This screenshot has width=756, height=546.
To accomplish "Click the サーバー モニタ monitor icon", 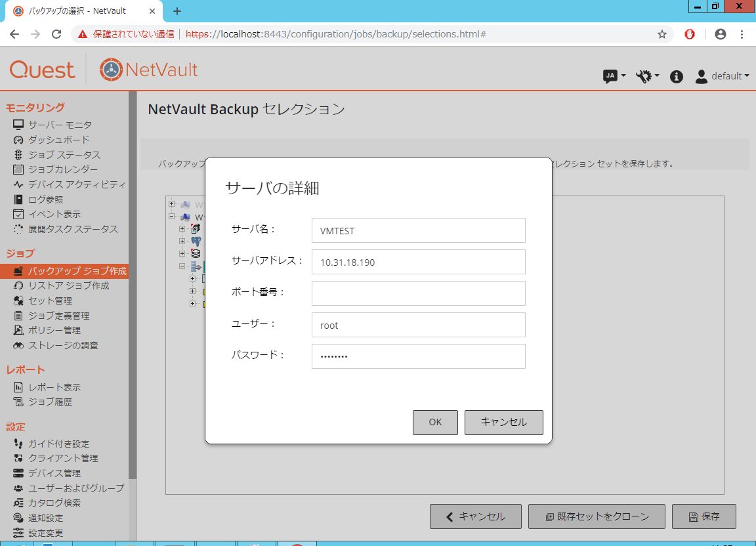I will tap(18, 125).
